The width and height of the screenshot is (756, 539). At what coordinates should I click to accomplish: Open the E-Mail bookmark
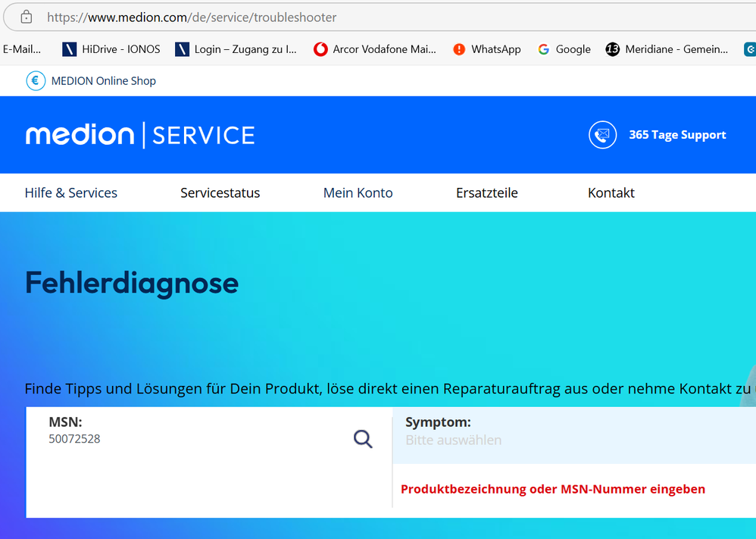(21, 49)
